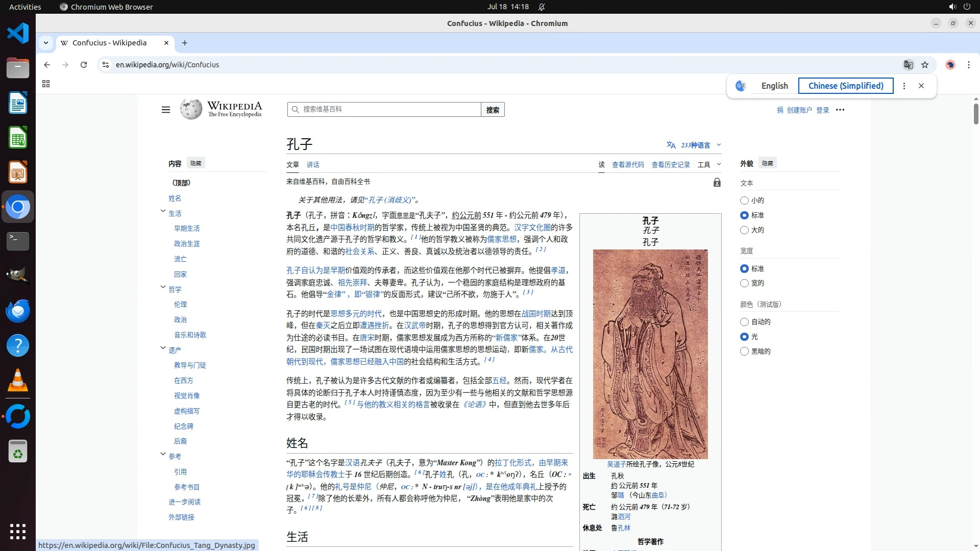Bookmark this page with the star icon

point(925,65)
